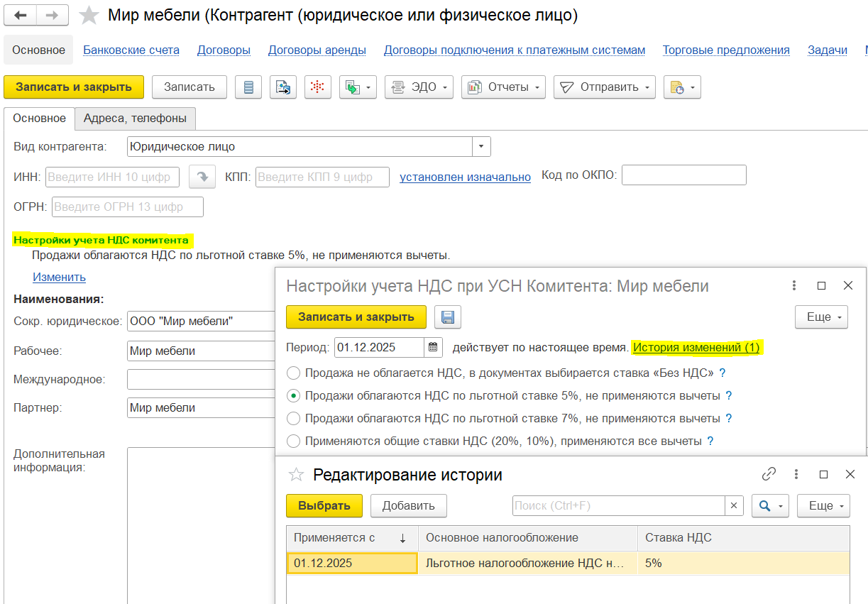The width and height of the screenshot is (868, 604).
Task: Click the Добавить button in history editing
Action: coord(408,506)
